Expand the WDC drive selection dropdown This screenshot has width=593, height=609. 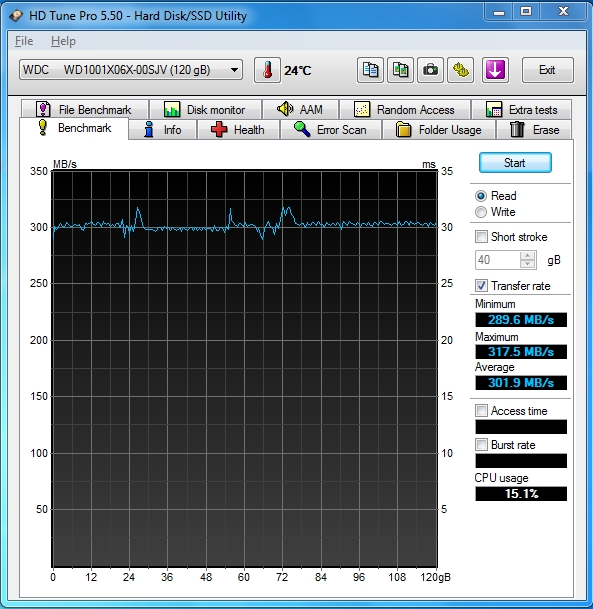coord(131,70)
